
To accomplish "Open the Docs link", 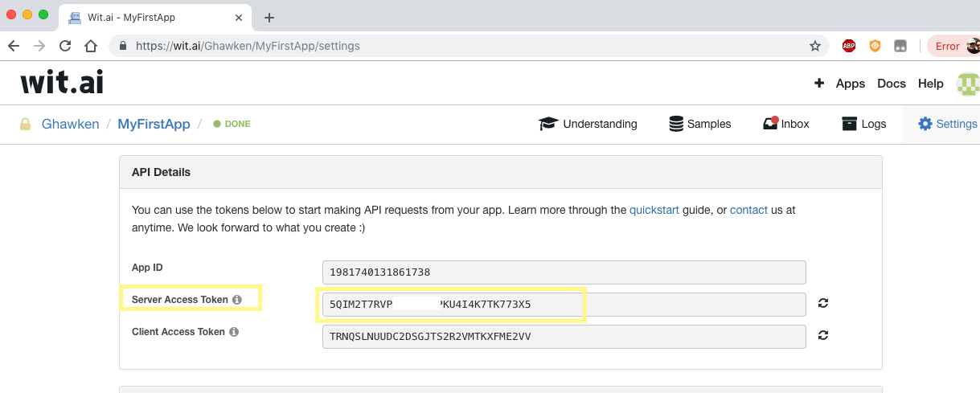I will 892,84.
